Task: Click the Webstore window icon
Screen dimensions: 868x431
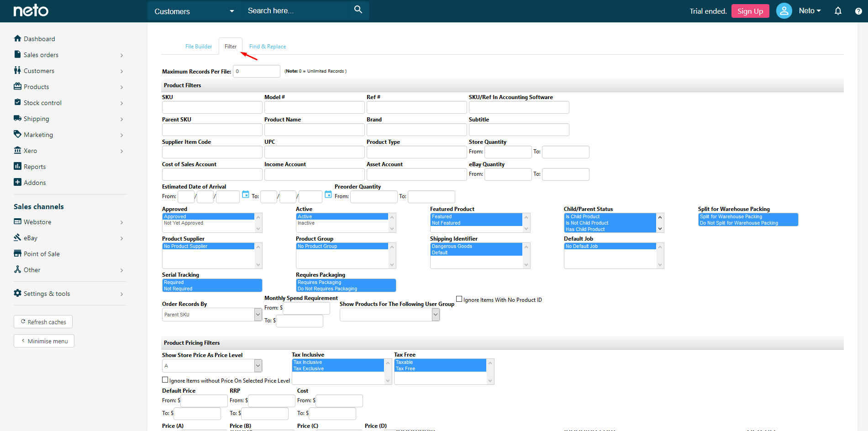Action: pos(17,221)
